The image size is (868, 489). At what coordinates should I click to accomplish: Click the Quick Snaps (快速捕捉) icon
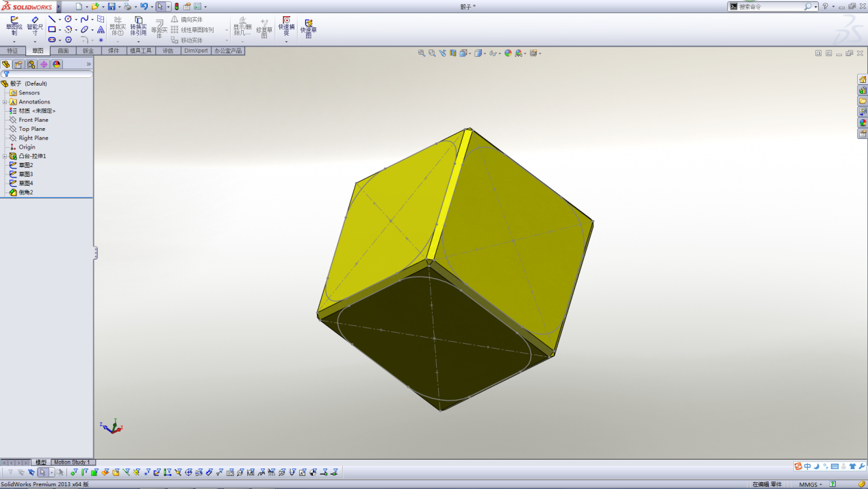coord(286,27)
